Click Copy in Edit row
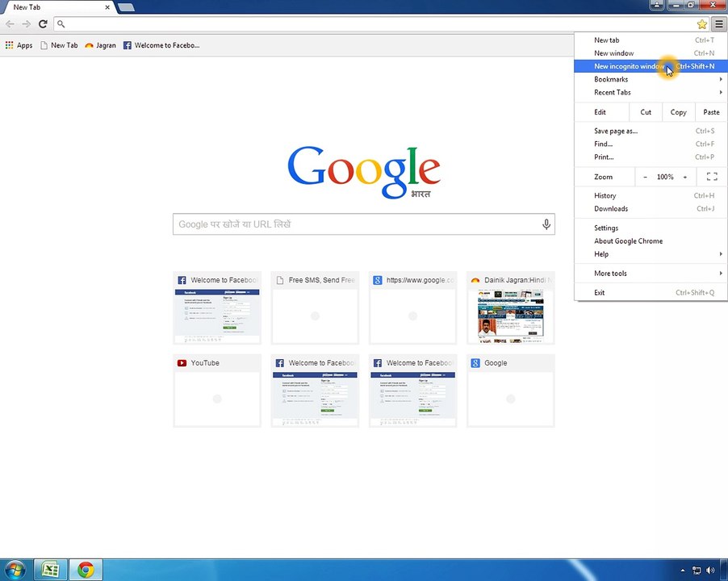This screenshot has height=581, width=728. pyautogui.click(x=678, y=112)
